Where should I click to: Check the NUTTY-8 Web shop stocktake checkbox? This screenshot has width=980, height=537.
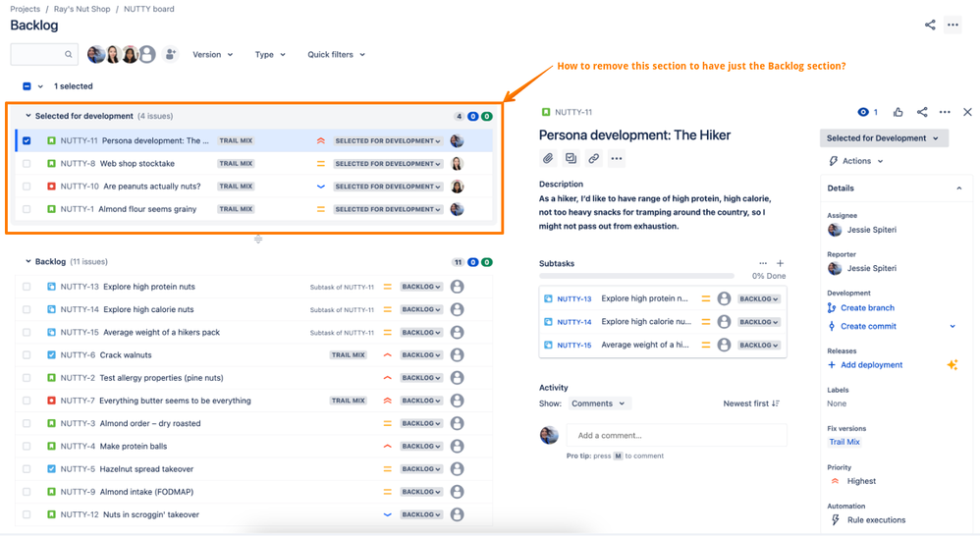27,163
